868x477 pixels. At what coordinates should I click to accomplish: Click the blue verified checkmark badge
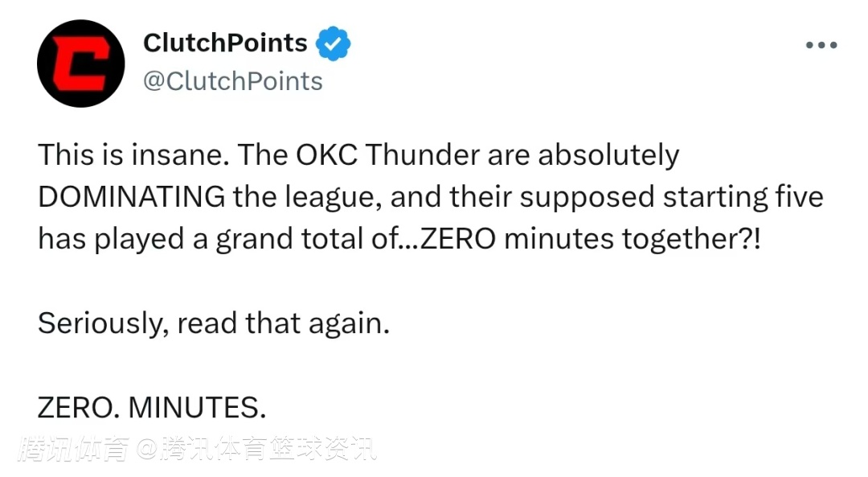pos(332,43)
